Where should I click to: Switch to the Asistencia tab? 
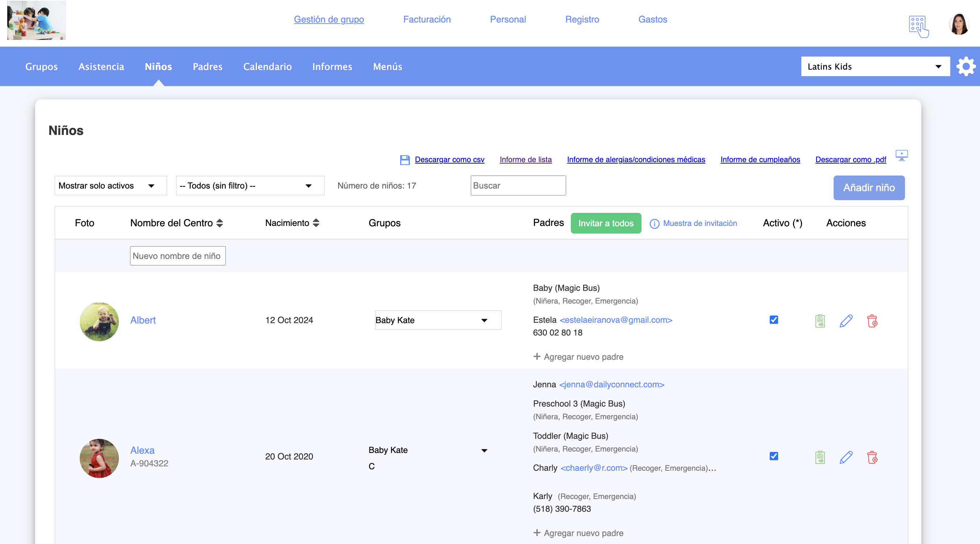[101, 67]
